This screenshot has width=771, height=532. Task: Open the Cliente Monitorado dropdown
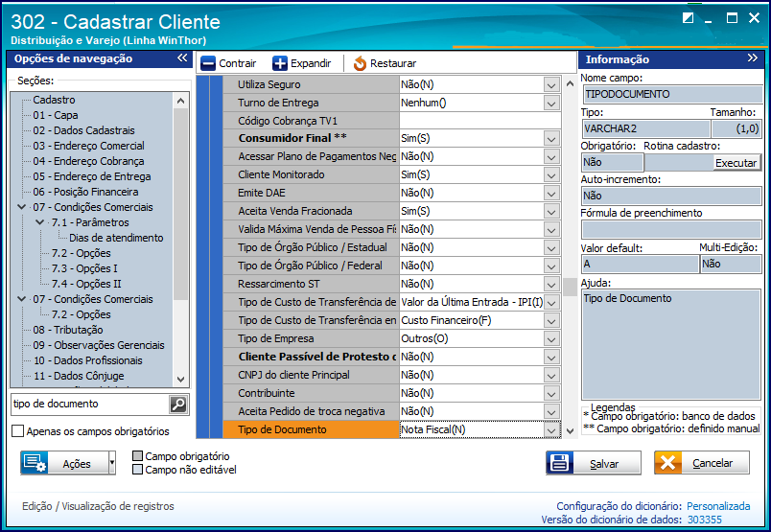[x=551, y=175]
